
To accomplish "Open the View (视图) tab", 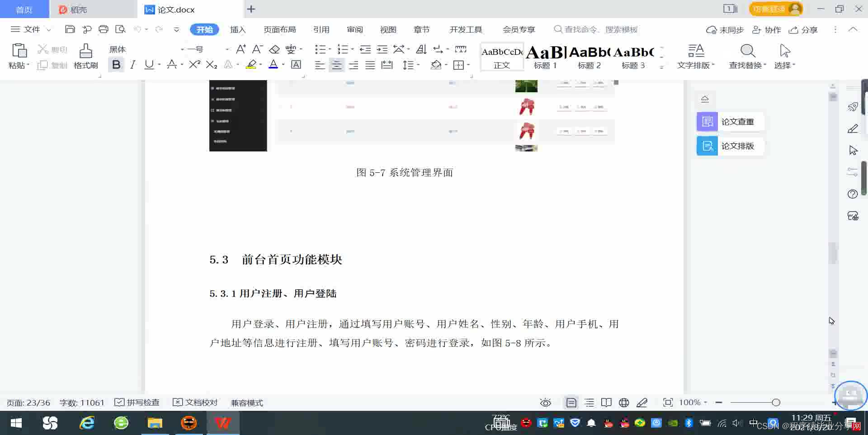I will point(388,29).
